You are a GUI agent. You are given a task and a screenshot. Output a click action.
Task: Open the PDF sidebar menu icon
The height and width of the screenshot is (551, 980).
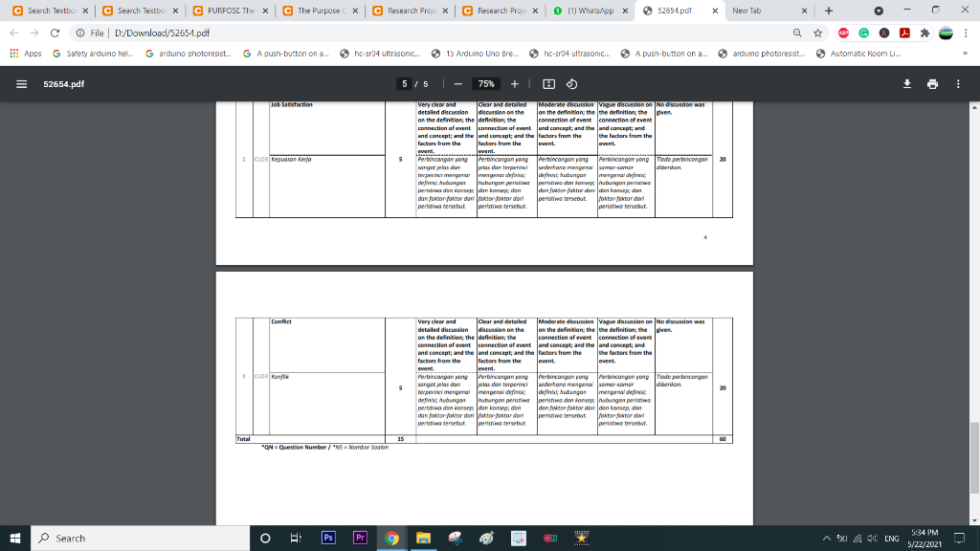[21, 84]
